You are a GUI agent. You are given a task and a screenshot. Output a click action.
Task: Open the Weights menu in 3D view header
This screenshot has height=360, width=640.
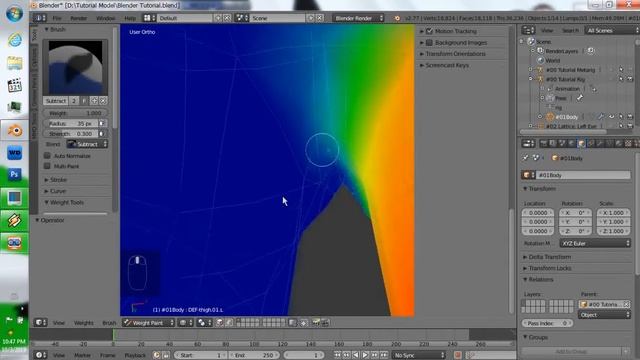(84, 322)
